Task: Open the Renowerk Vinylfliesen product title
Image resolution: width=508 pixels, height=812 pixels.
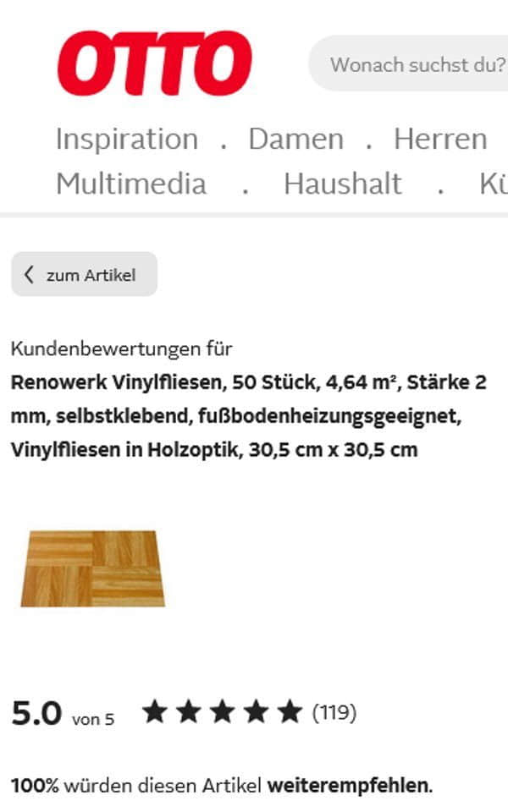Action: (x=249, y=416)
